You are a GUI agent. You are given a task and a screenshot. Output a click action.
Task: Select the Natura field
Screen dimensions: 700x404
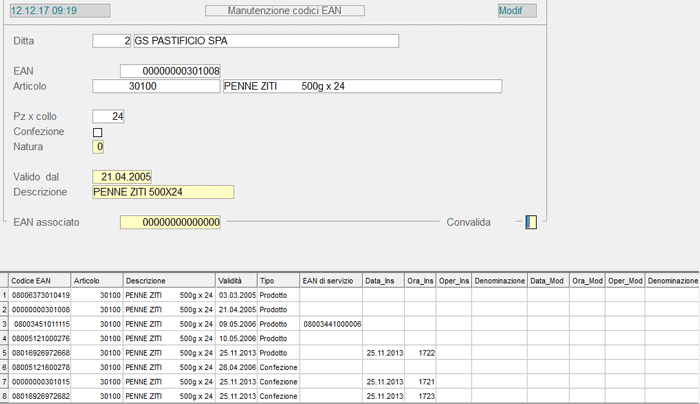[x=98, y=147]
